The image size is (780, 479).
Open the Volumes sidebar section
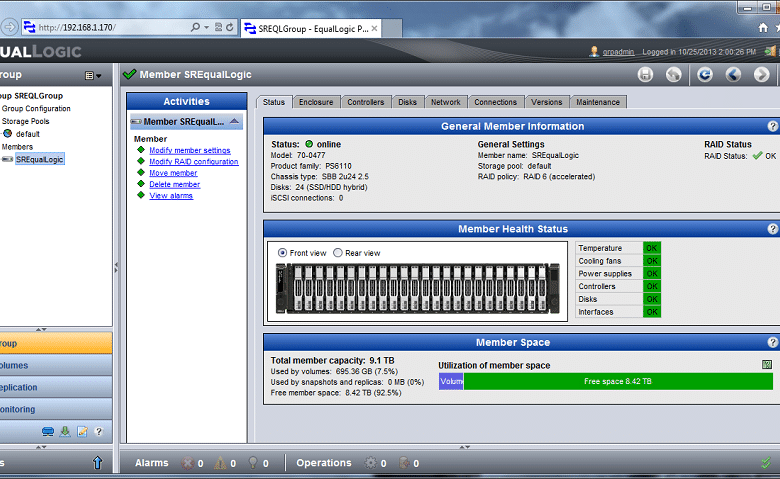click(56, 366)
